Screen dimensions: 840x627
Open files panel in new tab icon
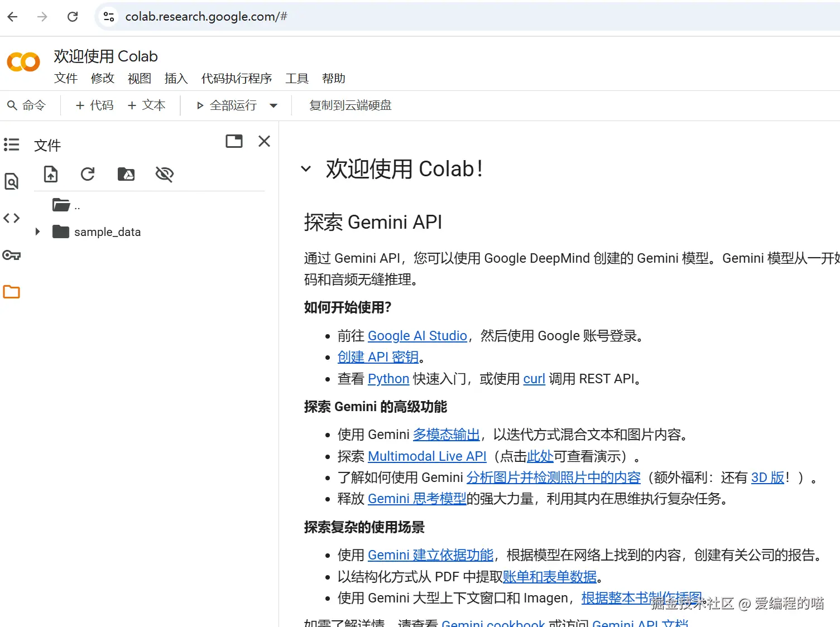[234, 141]
